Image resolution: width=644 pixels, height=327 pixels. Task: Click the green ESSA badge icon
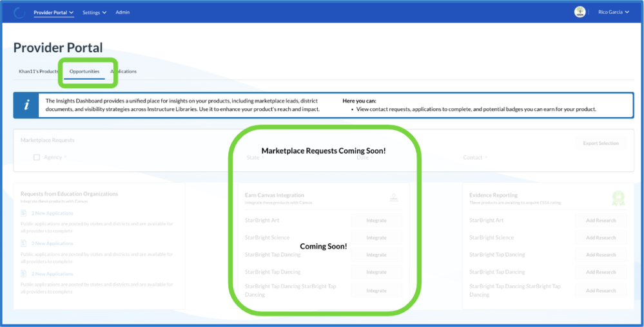pos(618,198)
